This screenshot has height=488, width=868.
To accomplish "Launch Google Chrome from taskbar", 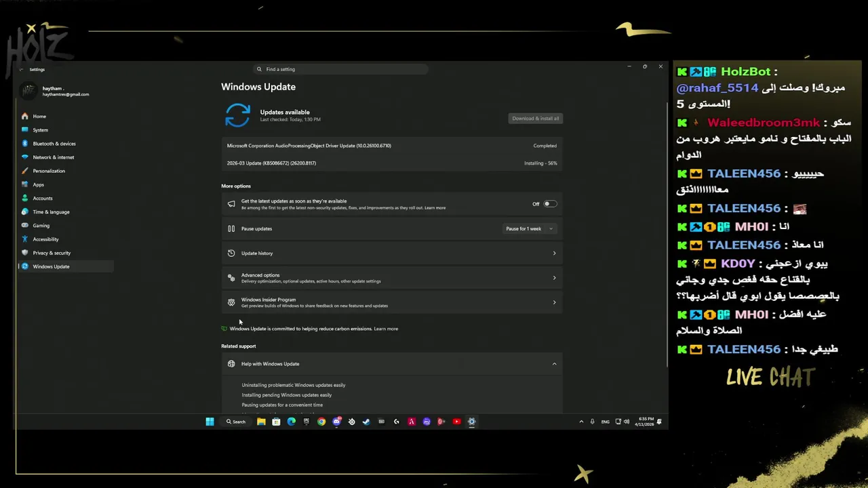I will (x=321, y=422).
